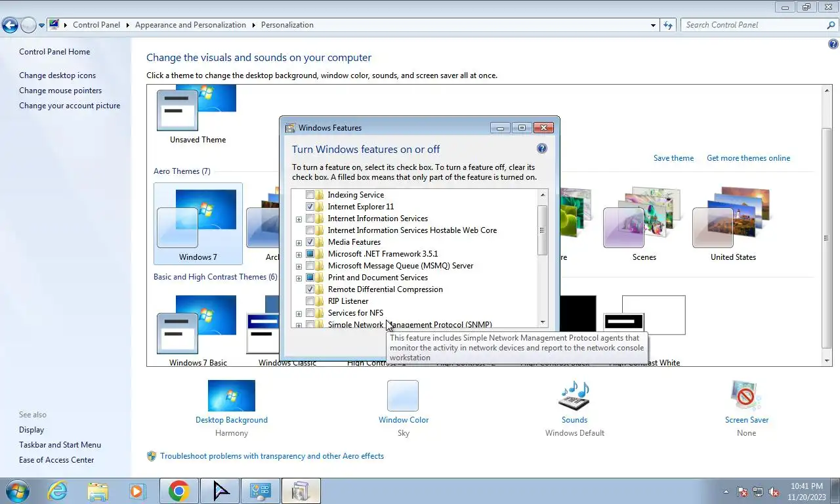Click up arrow of features list scrollbar
The image size is (840, 504).
[543, 195]
